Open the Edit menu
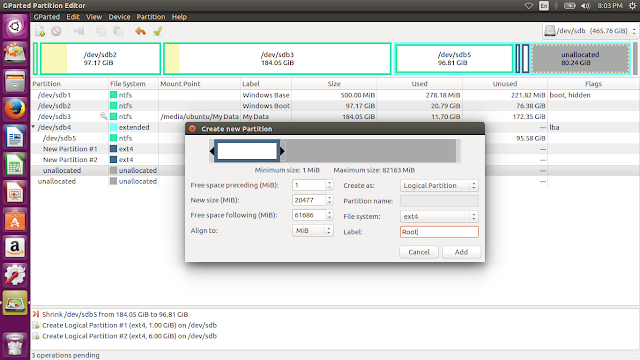Viewport: 640px width, 360px height. pos(73,17)
